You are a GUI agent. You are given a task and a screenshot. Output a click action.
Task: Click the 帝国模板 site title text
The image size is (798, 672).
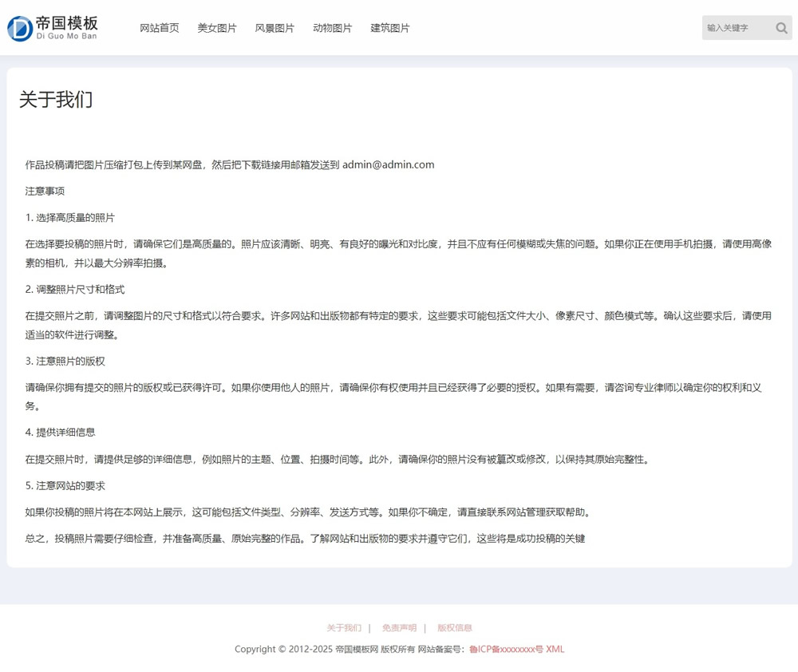67,23
